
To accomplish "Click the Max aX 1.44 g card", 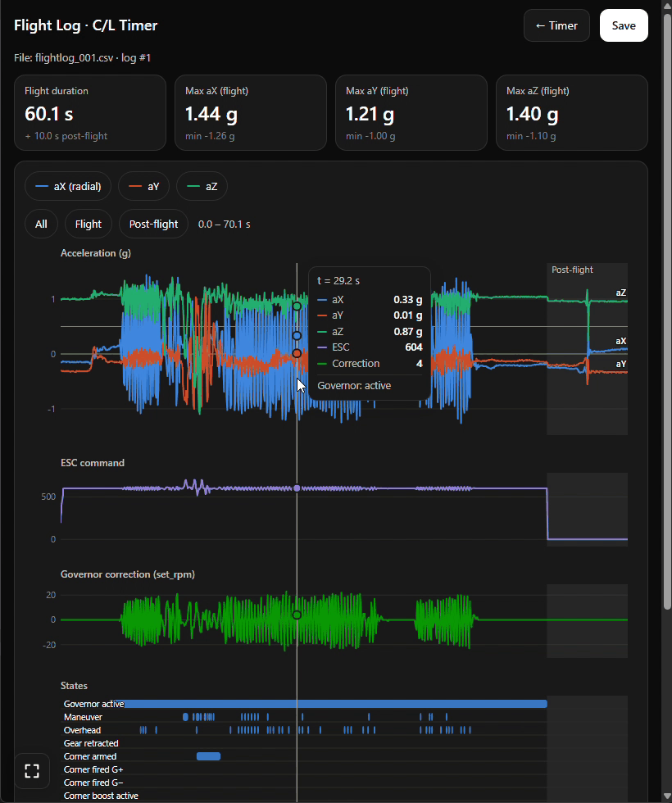I will coord(251,113).
